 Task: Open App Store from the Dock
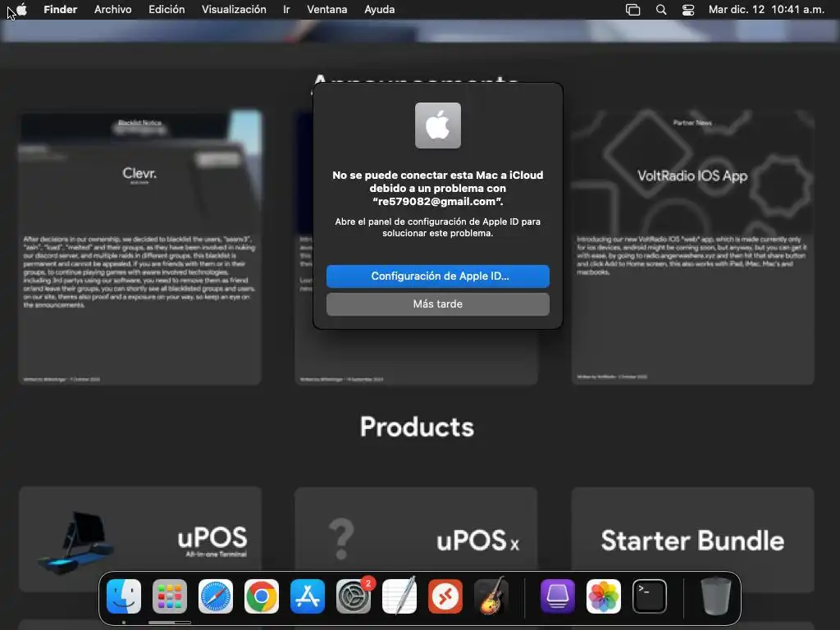tap(308, 596)
